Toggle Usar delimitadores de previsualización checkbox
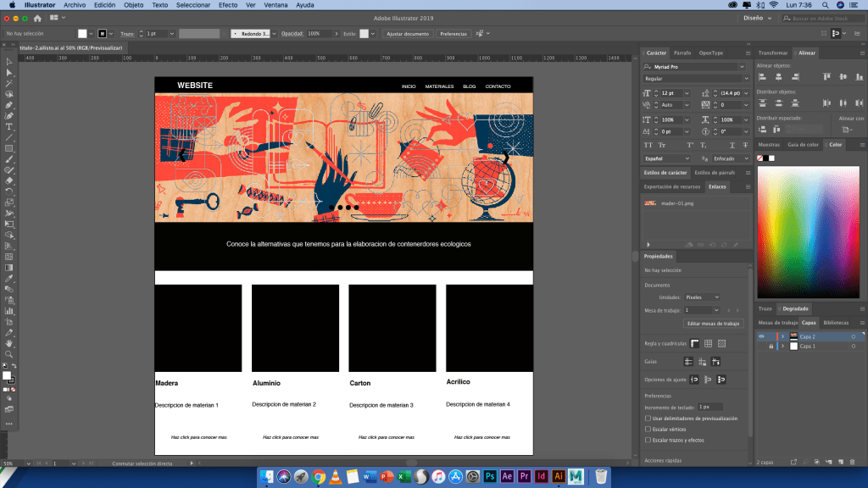The width and height of the screenshot is (868, 488). [x=648, y=419]
